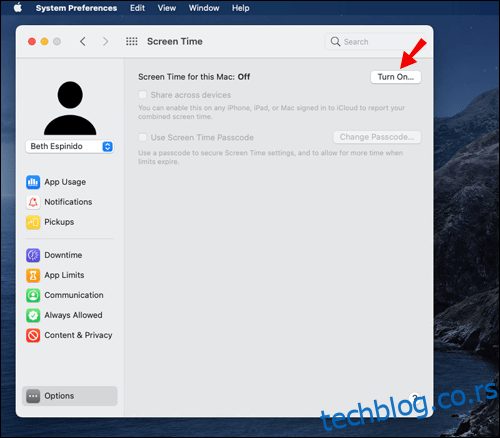Turn On Screen Time
This screenshot has height=438, width=500.
396,77
